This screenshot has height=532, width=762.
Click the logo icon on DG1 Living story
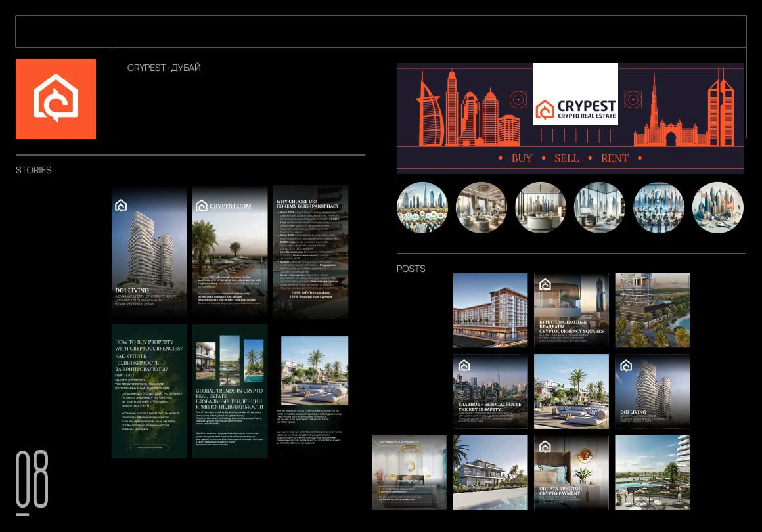[x=121, y=206]
